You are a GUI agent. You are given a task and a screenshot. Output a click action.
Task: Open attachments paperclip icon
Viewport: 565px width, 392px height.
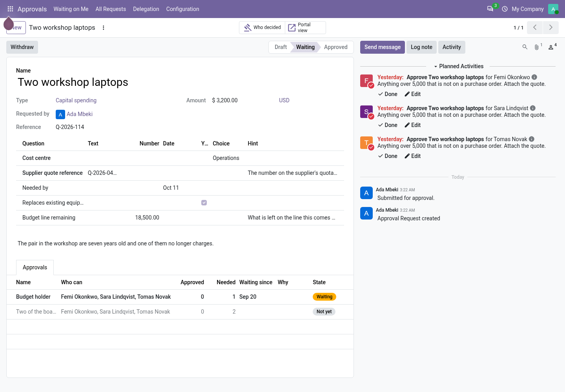coord(537,47)
